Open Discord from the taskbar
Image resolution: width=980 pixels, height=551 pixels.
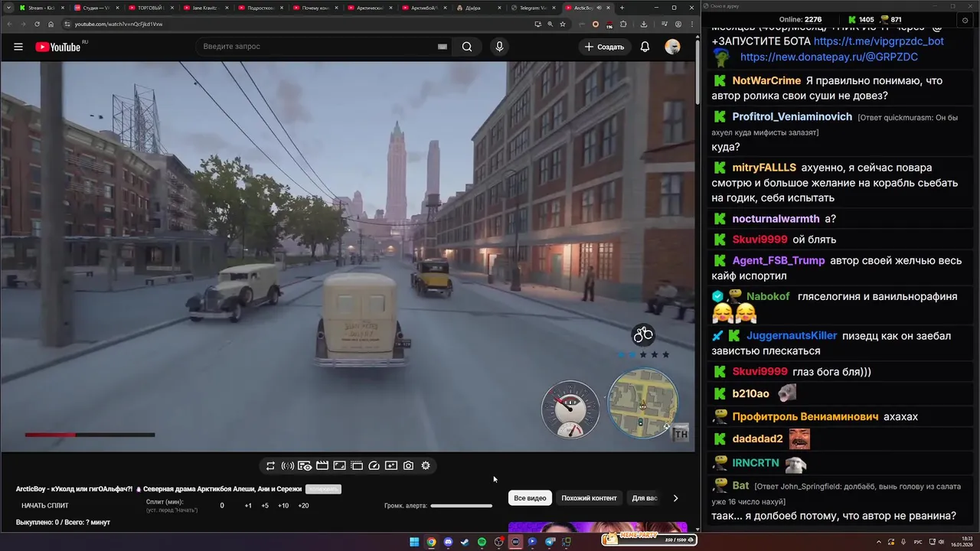(x=448, y=542)
